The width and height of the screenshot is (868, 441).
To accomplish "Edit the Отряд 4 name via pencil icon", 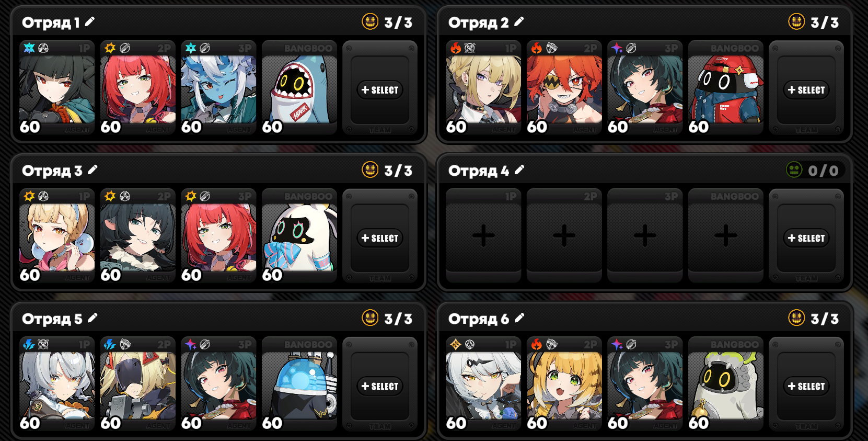I will click(519, 169).
